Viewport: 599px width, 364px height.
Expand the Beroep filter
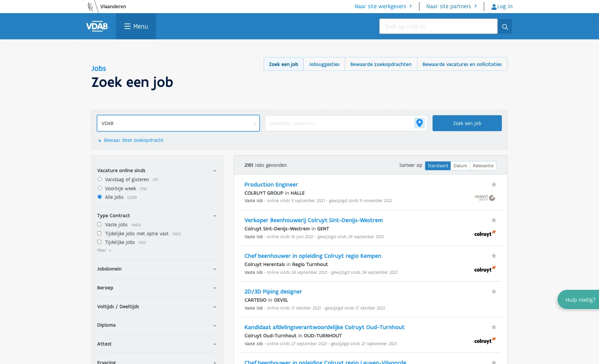click(x=157, y=288)
